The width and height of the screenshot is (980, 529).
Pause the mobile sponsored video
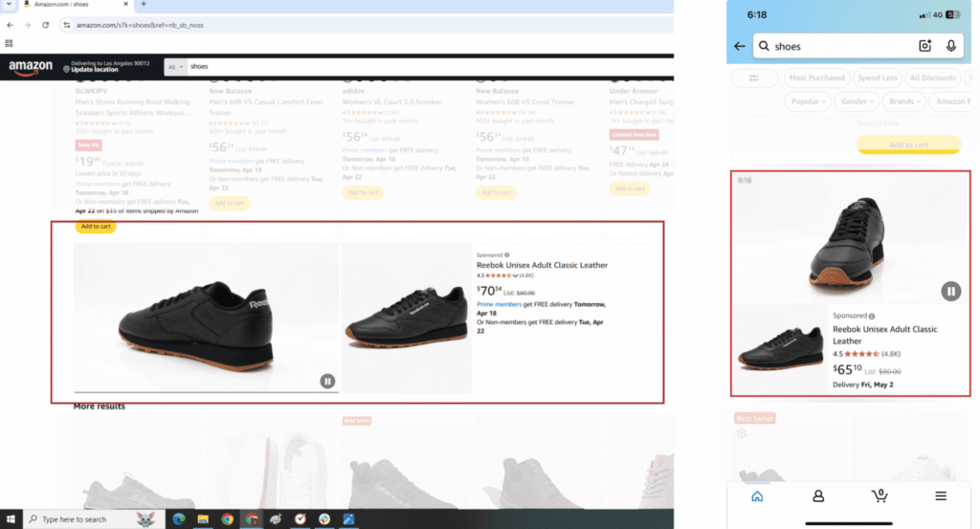pos(950,291)
